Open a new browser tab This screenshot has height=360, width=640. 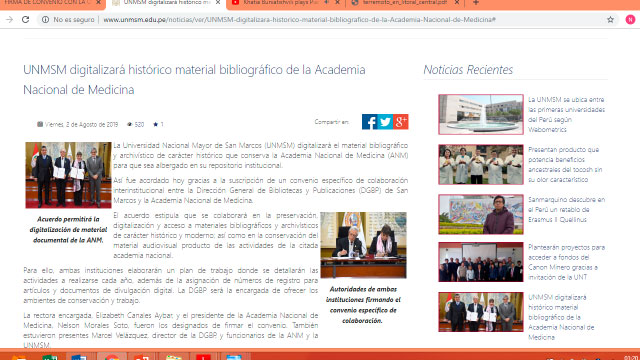476,2
